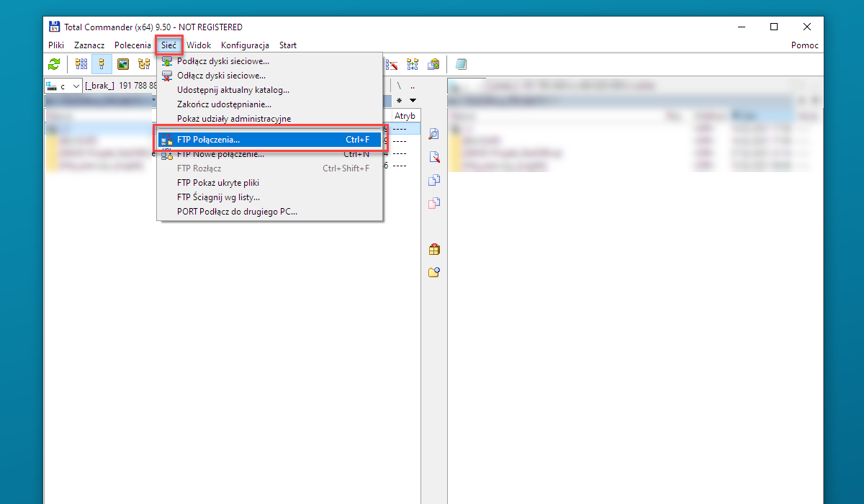Show directory tree toolbar icon

point(144,65)
